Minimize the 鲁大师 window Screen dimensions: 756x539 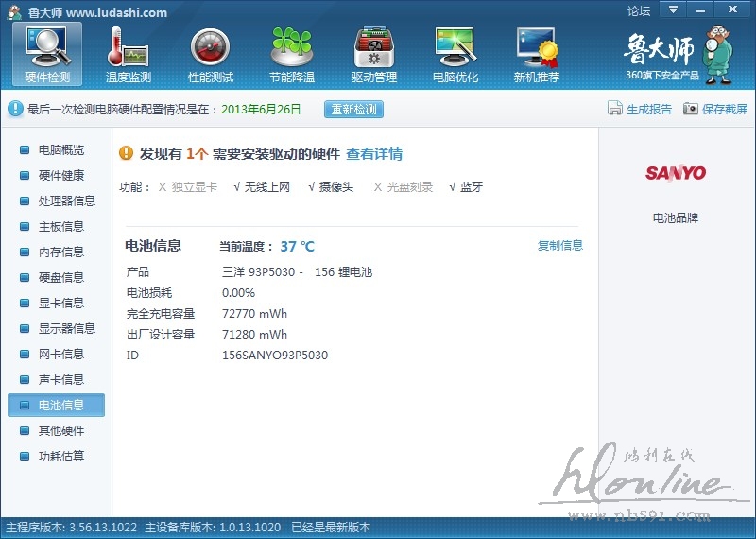[701, 9]
